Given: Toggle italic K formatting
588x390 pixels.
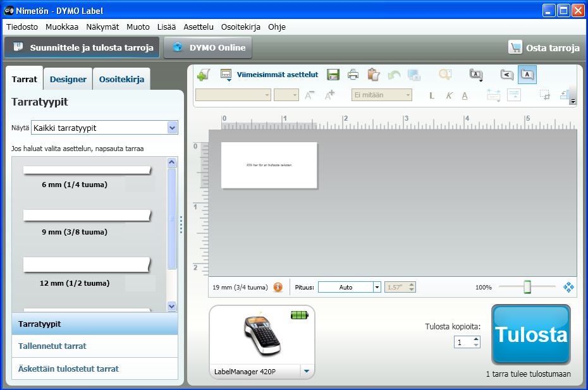Looking at the screenshot, I should [x=448, y=95].
